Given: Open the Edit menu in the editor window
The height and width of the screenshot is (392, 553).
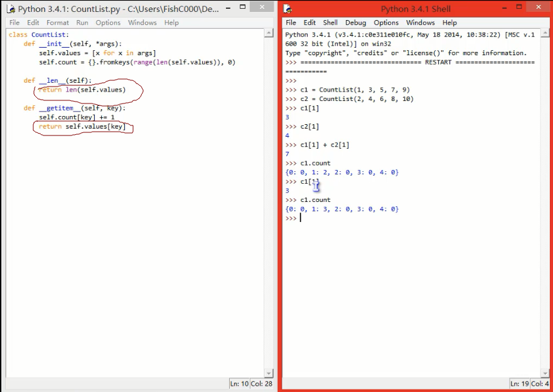Looking at the screenshot, I should tap(33, 23).
